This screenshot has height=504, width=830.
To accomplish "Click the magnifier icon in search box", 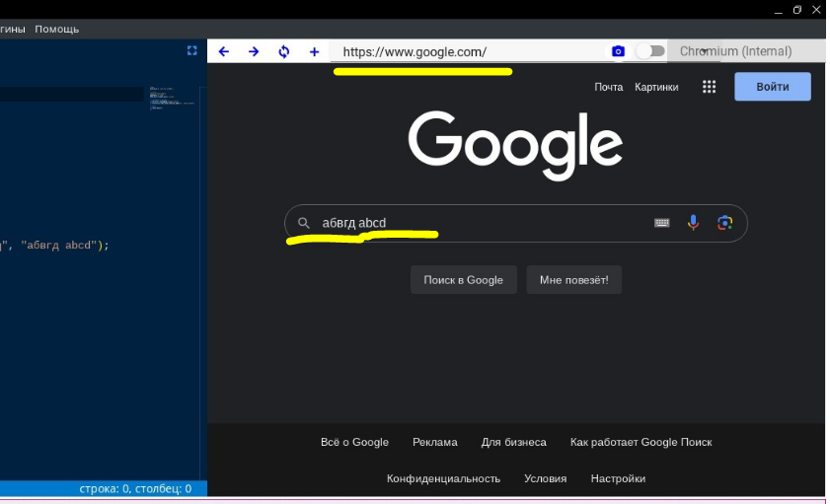I will [303, 223].
